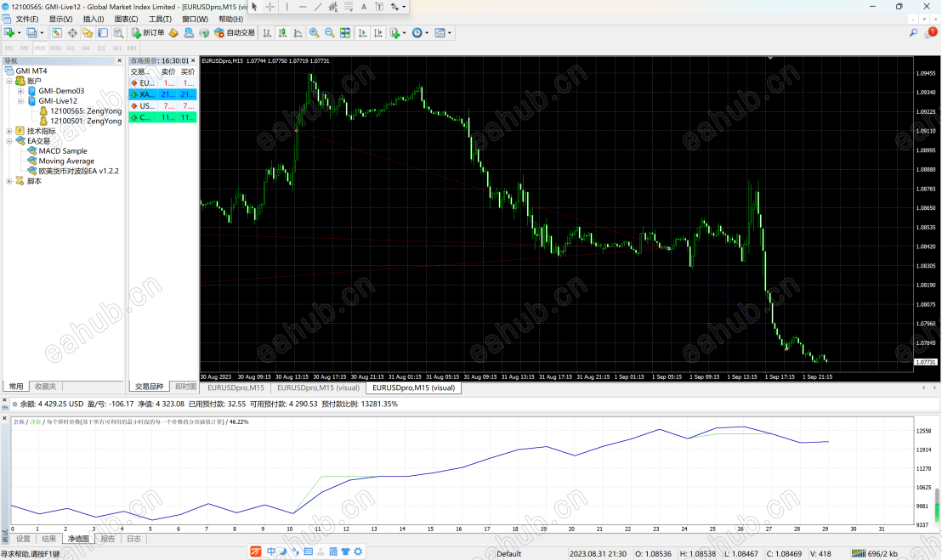Open the periods clock icon
The image size is (942, 560).
tap(417, 33)
